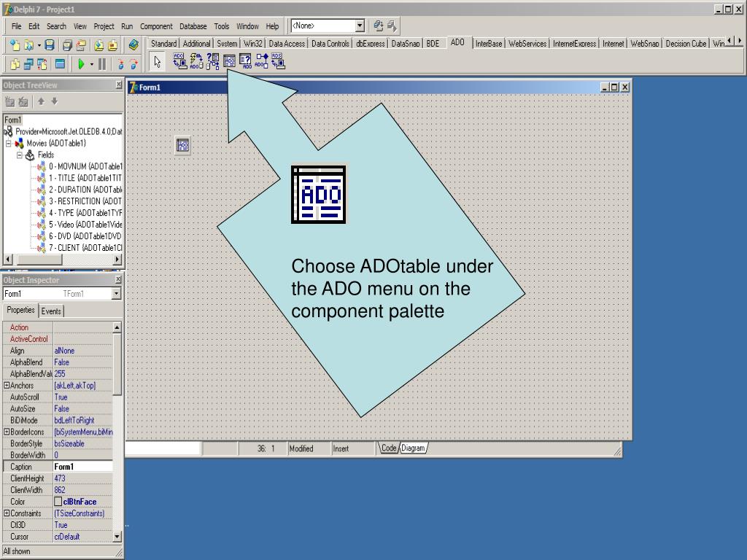Click the Set Debug Desktop icon
Image resolution: width=747 pixels, height=560 pixels.
point(392,26)
